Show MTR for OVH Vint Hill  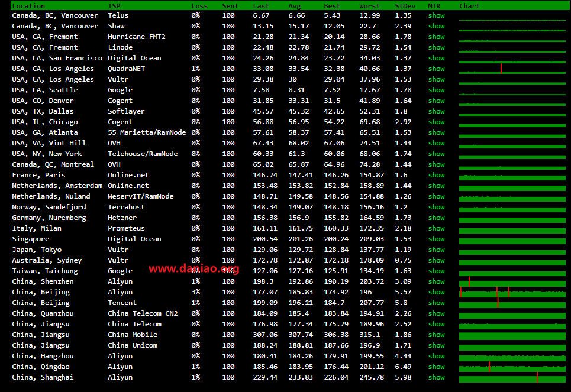pos(436,144)
